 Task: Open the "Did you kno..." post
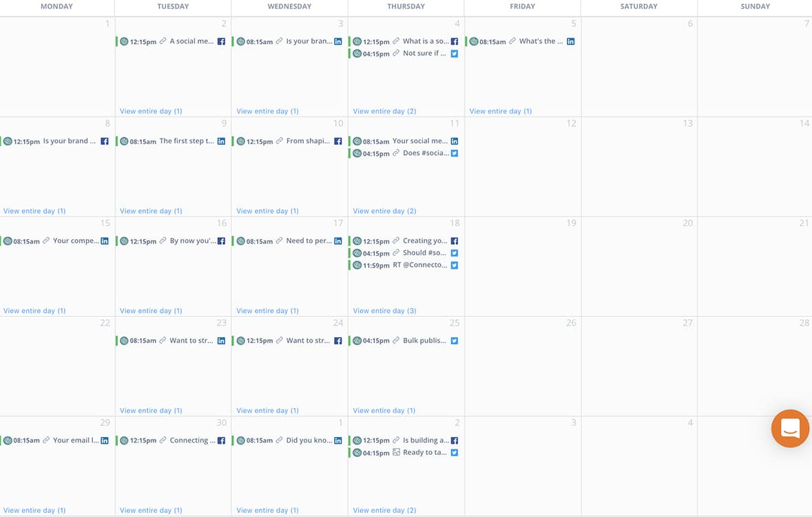click(288, 440)
